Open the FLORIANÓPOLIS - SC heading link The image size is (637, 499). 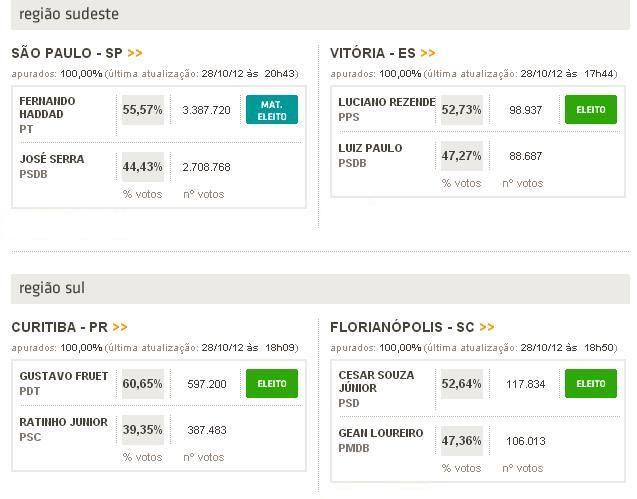point(402,327)
